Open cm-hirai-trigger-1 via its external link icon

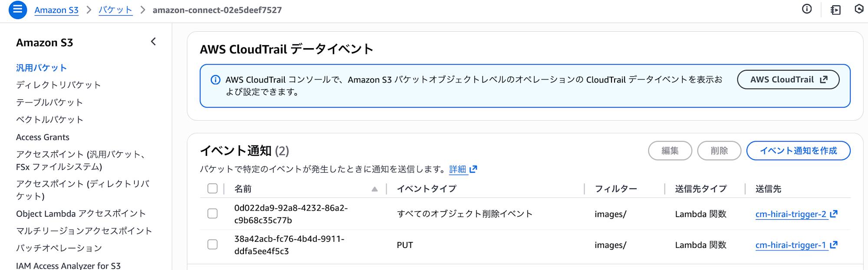(x=834, y=245)
